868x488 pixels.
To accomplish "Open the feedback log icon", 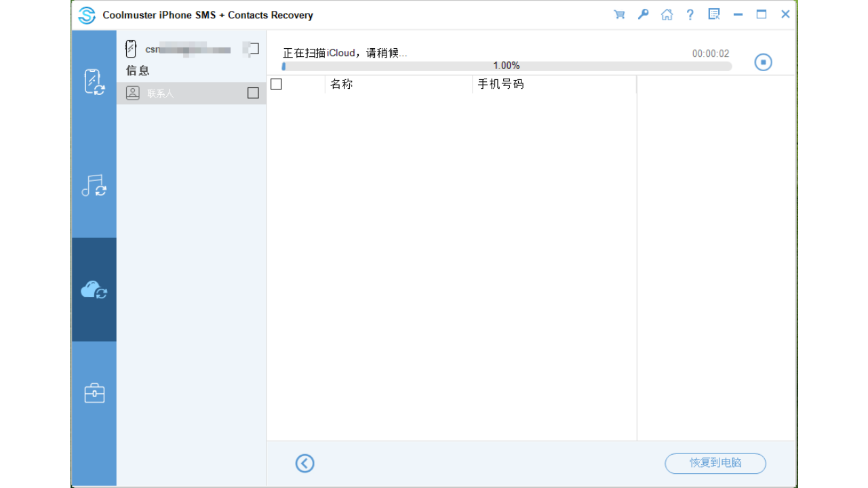I will 713,14.
